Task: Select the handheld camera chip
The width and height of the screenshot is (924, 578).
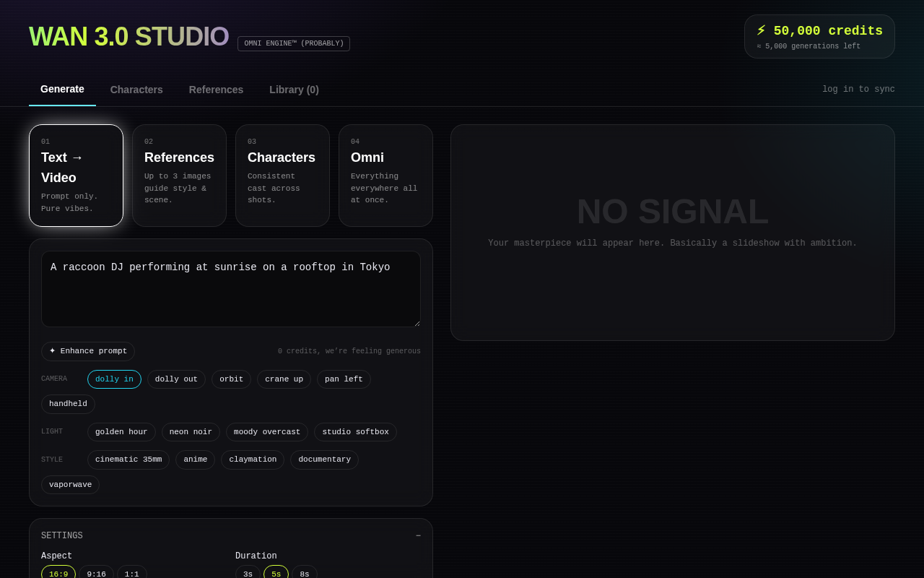Action: pyautogui.click(x=68, y=404)
